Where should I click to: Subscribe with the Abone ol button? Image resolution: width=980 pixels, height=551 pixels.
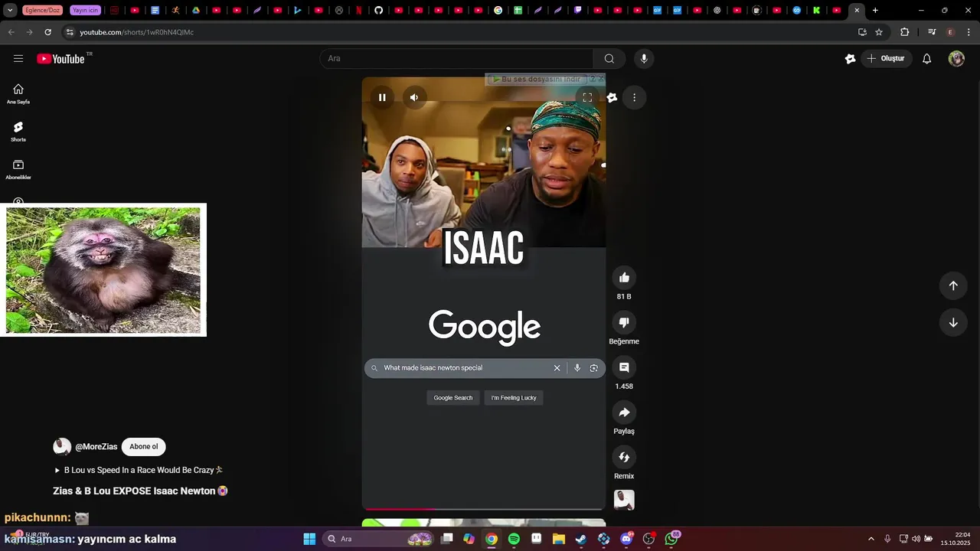(x=144, y=447)
